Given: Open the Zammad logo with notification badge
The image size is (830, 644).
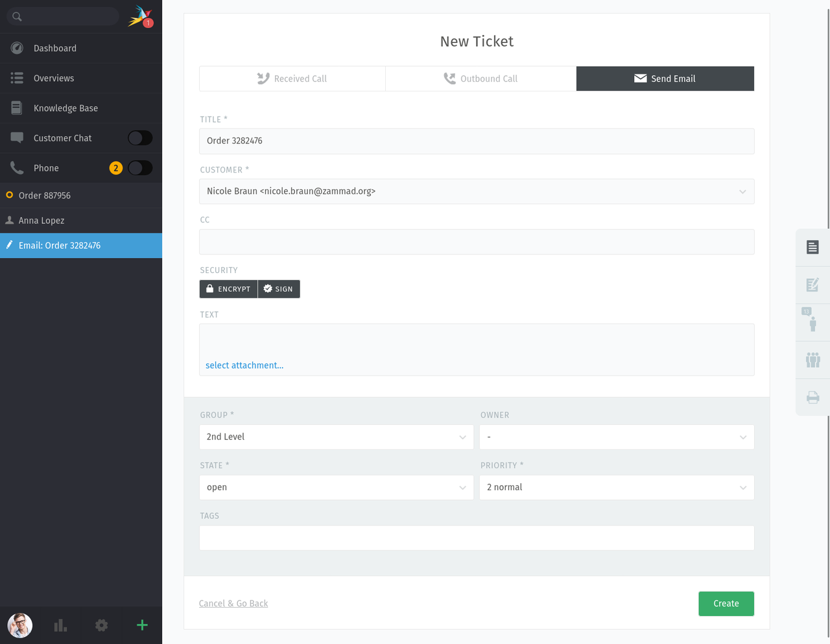Looking at the screenshot, I should [139, 16].
